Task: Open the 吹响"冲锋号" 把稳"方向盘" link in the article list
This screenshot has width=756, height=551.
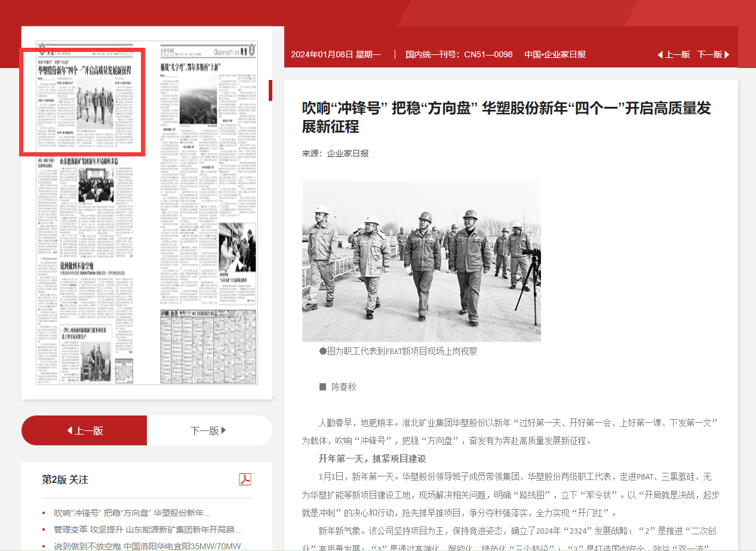Action: [132, 513]
